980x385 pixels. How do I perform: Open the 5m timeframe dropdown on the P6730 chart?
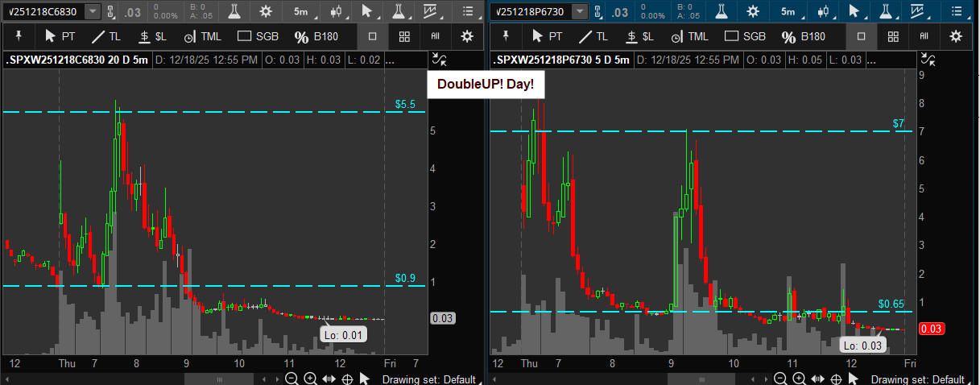coord(786,12)
